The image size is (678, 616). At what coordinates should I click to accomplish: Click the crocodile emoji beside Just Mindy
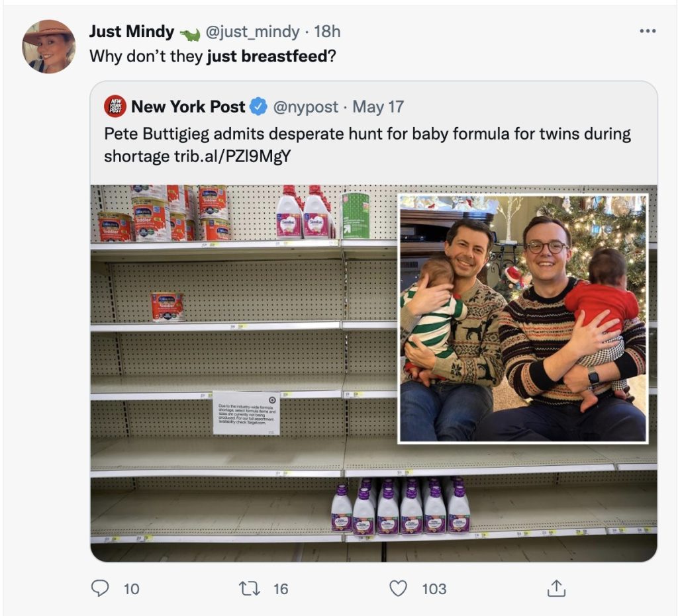pos(190,34)
